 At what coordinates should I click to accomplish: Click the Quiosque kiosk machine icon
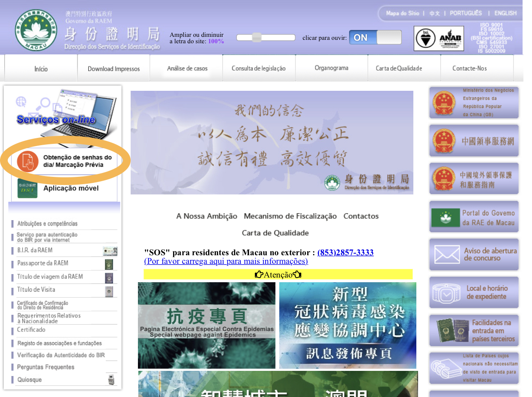[x=111, y=379]
